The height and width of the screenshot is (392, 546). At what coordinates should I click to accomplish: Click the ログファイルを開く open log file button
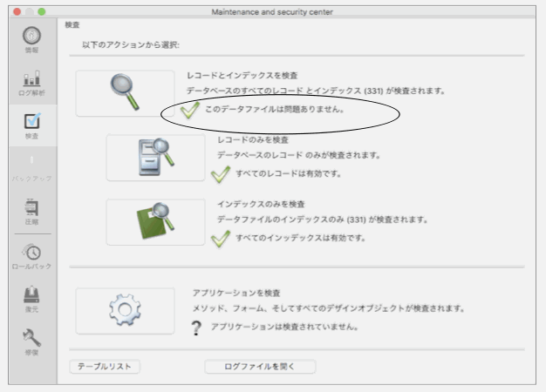(260, 367)
